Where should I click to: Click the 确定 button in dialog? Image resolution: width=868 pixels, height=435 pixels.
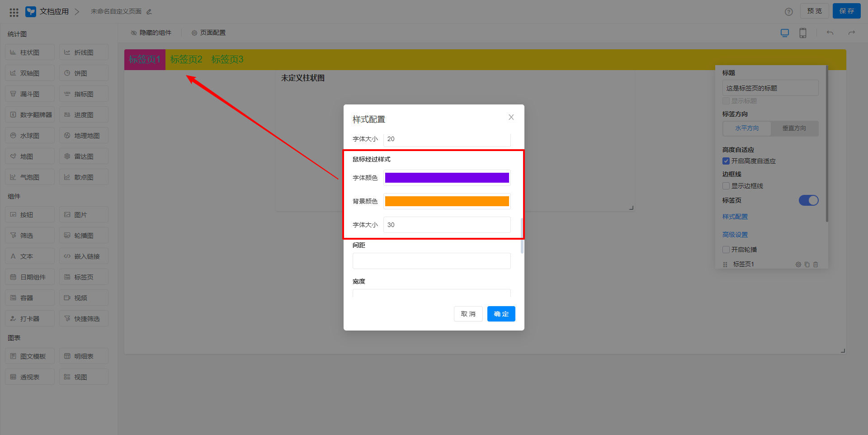pyautogui.click(x=501, y=314)
